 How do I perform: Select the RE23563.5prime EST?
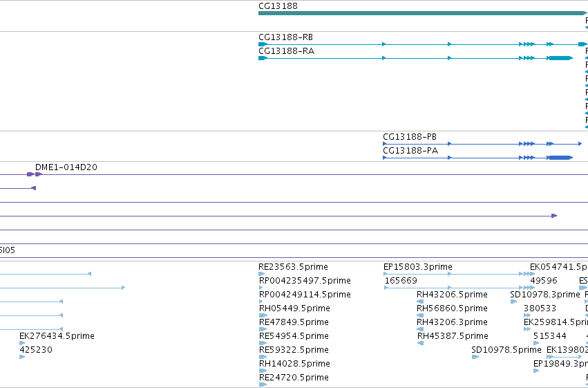click(x=293, y=267)
